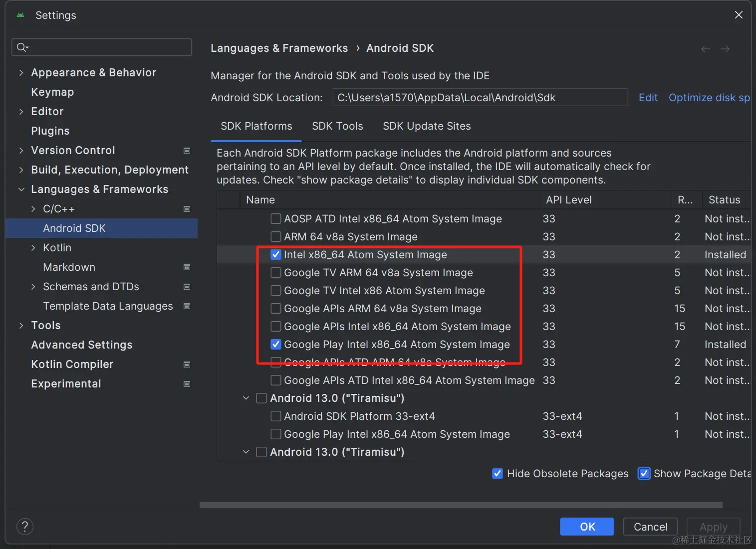Click the Android Studio logo in the title bar
Screen dimensions: 756x549
tap(20, 15)
